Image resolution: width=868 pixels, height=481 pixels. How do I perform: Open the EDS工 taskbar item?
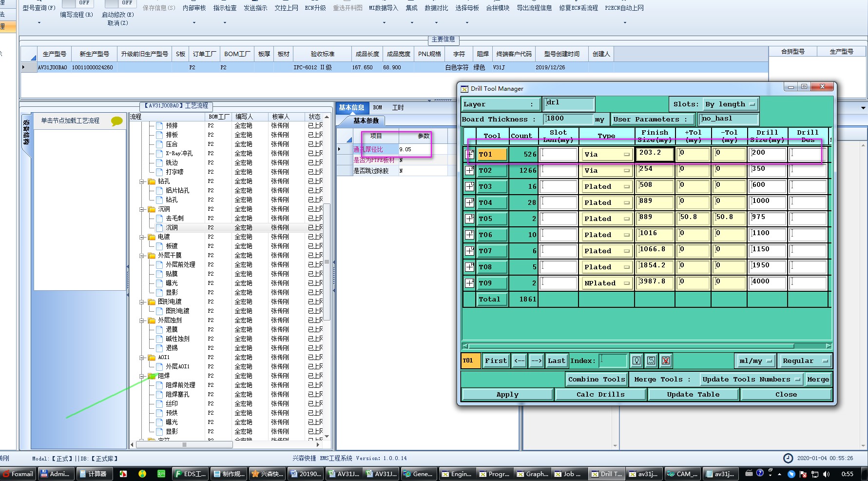(191, 474)
